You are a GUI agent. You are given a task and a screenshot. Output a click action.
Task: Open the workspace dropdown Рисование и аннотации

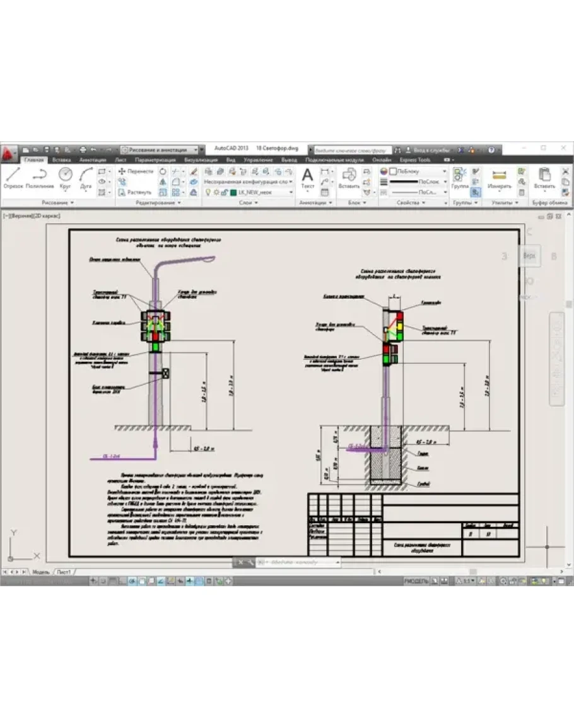162,150
